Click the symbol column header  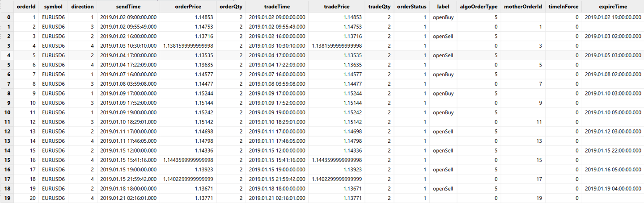53,7
